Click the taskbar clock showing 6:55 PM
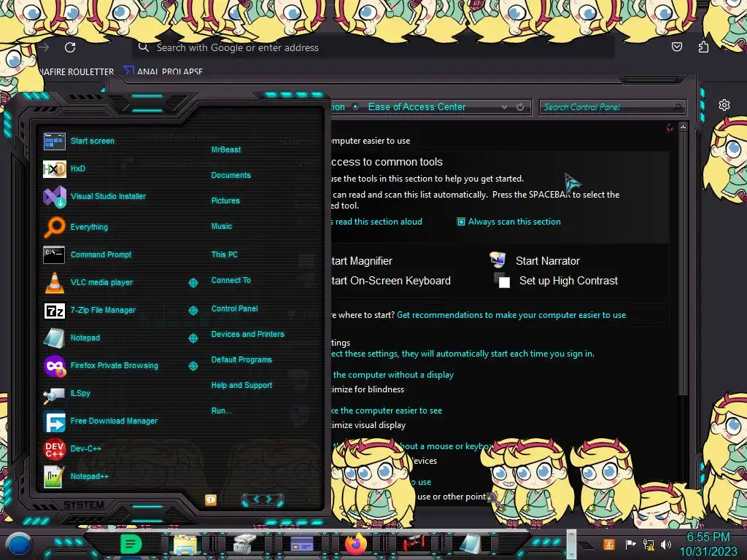This screenshot has height=560, width=747. [x=708, y=544]
